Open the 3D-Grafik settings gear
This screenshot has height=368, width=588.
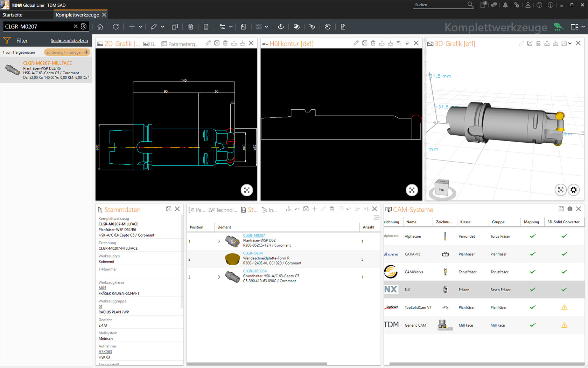[x=574, y=190]
